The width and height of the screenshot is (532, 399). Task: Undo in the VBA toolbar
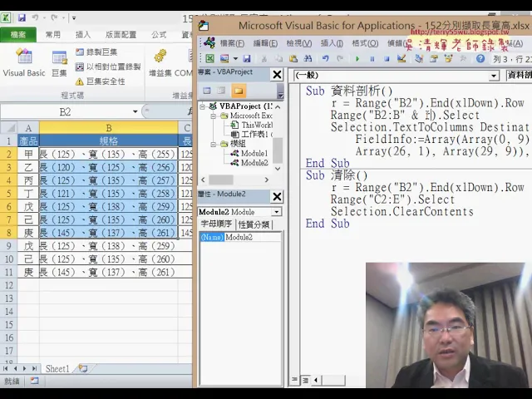pos(326,59)
